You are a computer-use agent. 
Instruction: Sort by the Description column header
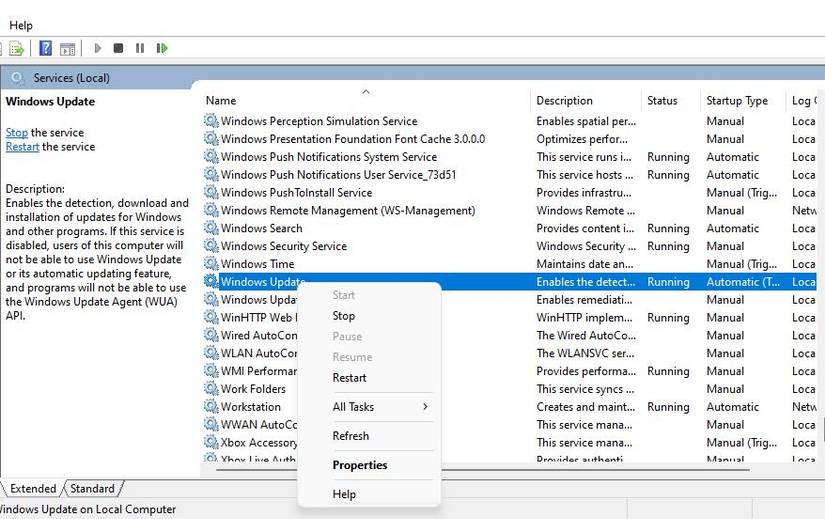pyautogui.click(x=565, y=101)
